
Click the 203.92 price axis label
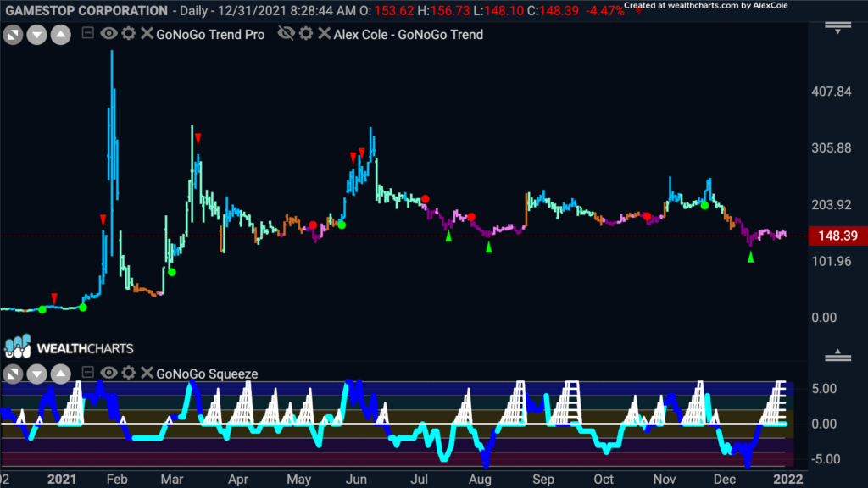tap(832, 205)
